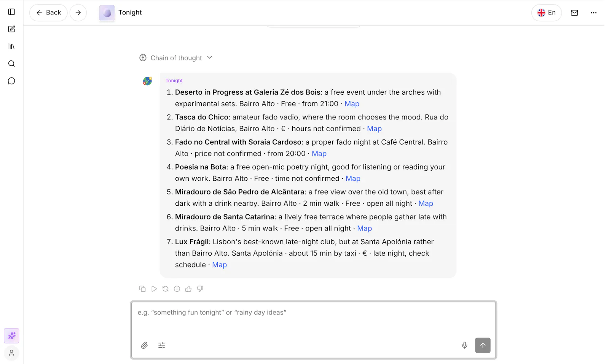Attach a file with paperclip icon
609x364 pixels.
144,345
